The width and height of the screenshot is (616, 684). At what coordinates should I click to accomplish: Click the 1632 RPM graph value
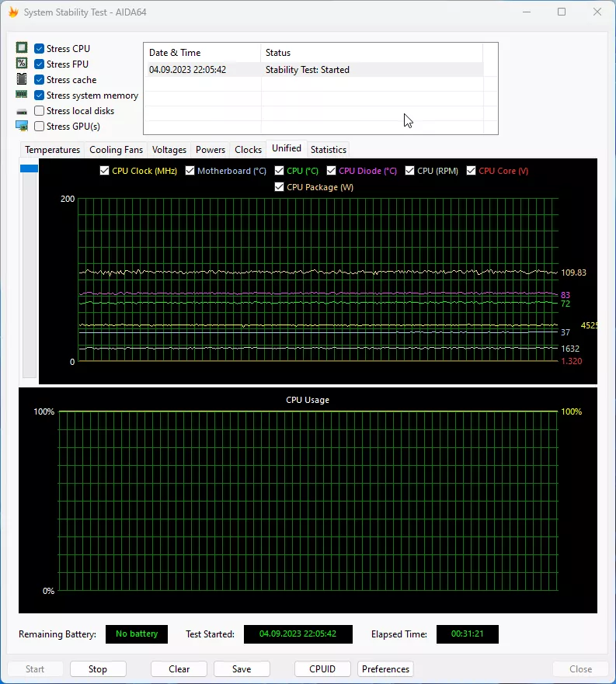click(x=570, y=349)
